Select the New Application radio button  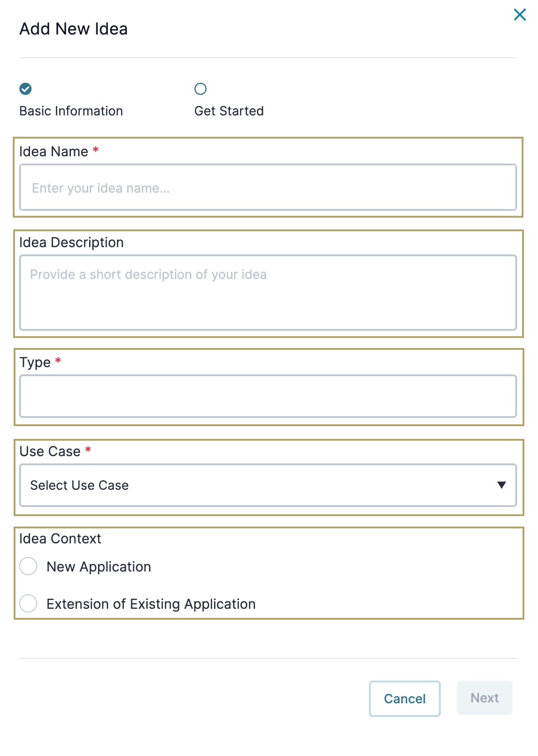point(28,566)
